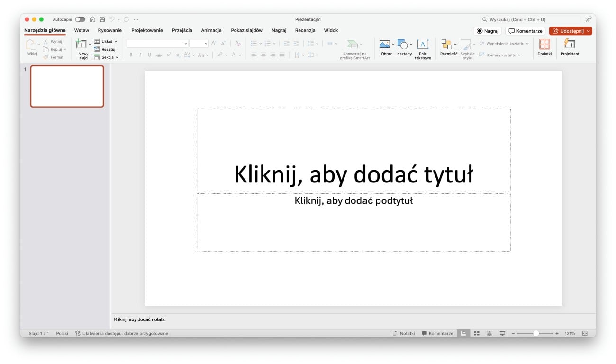The image size is (616, 364).
Task: Toggle bold formatting
Action: click(x=131, y=55)
